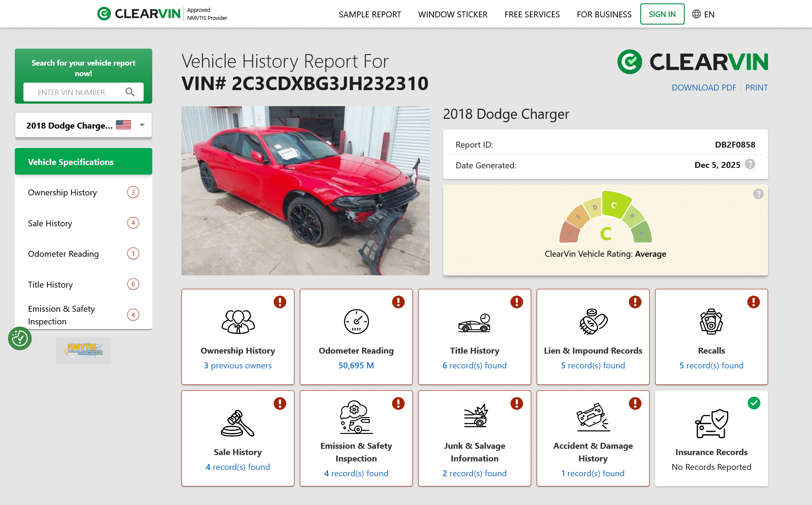Open the Ownership History people icon card

click(x=238, y=322)
